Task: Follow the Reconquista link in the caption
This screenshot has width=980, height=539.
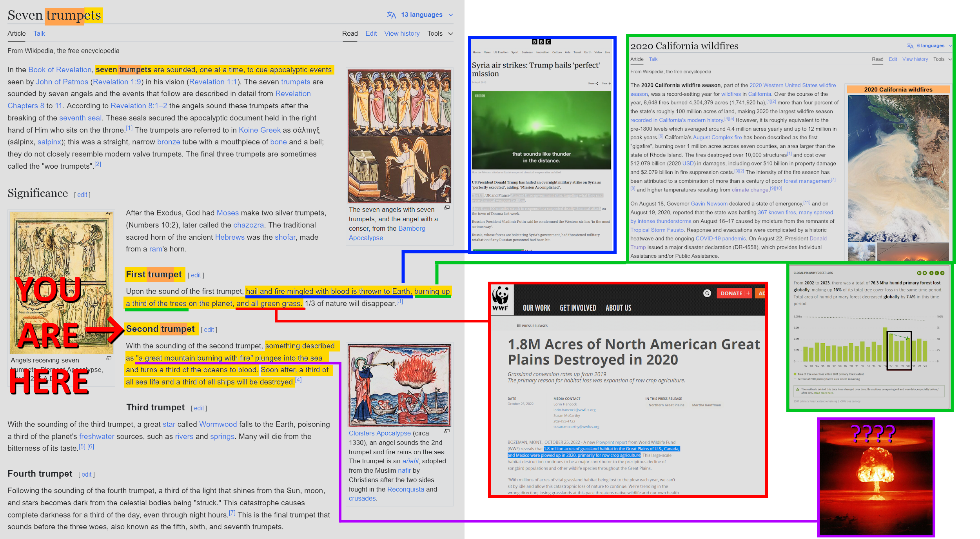Action: 405,489
